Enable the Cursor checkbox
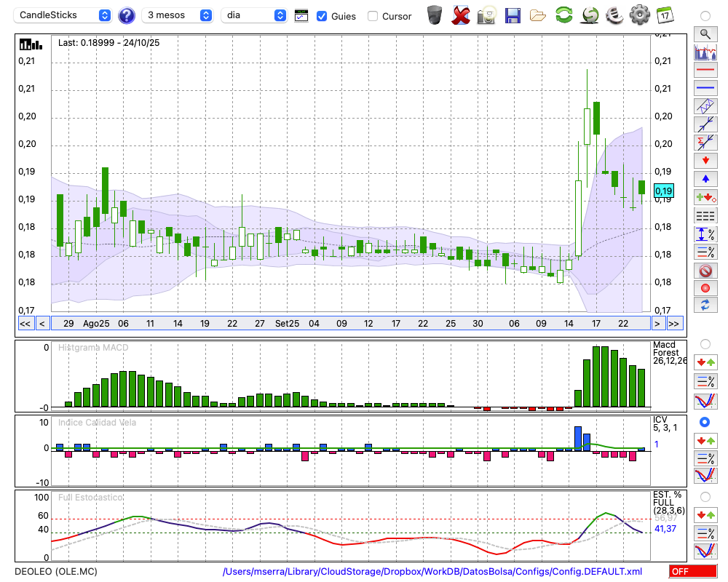The image size is (728, 582). (x=373, y=16)
